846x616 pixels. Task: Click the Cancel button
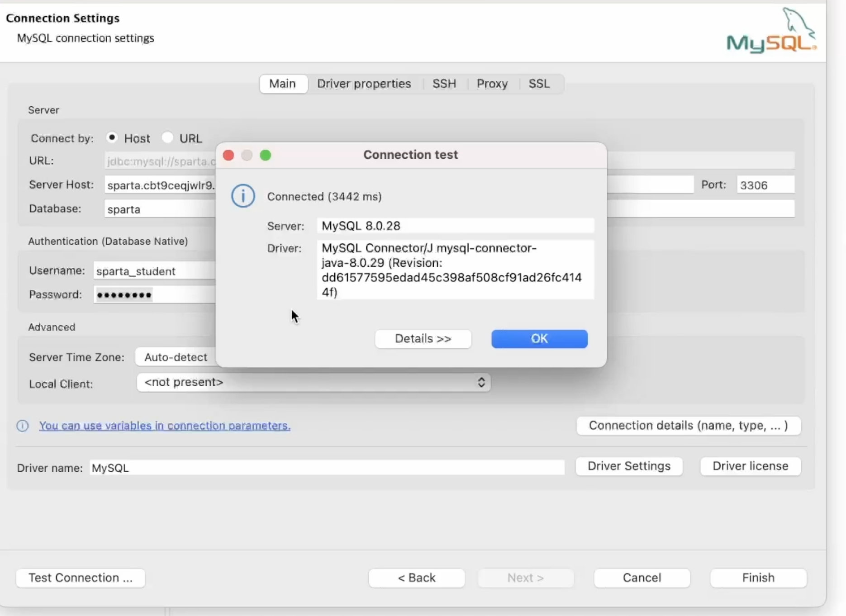pos(642,578)
